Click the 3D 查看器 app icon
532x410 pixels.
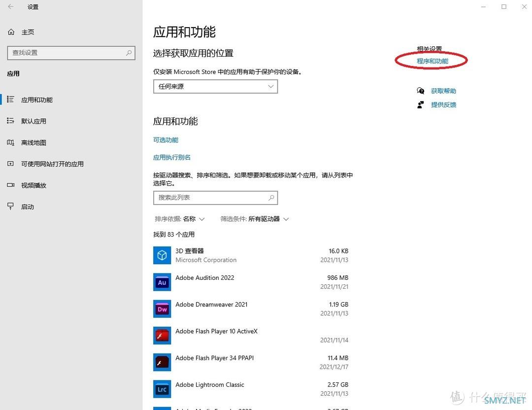click(162, 255)
